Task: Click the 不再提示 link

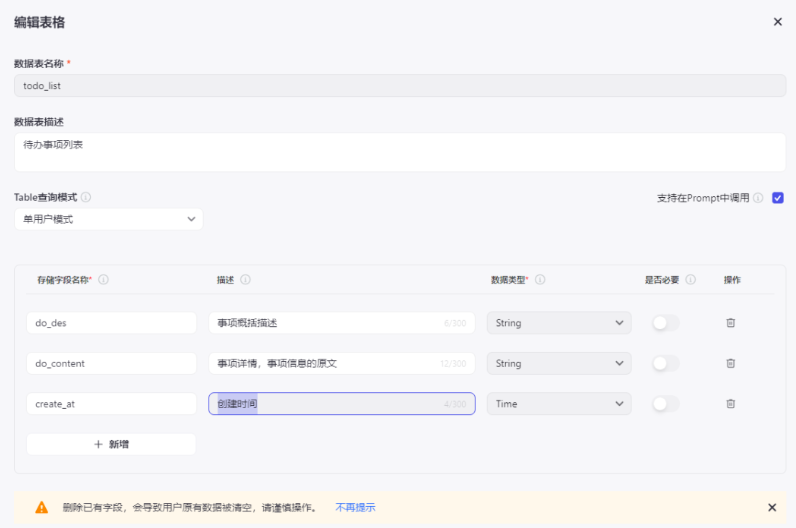Action: (x=355, y=507)
